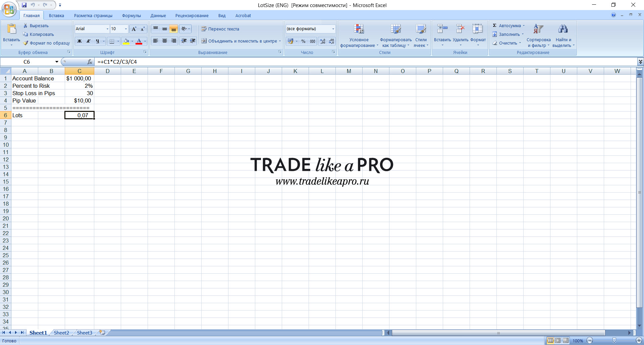Switch to the Формулы ribbon tab
The image size is (644, 345).
[x=131, y=15]
